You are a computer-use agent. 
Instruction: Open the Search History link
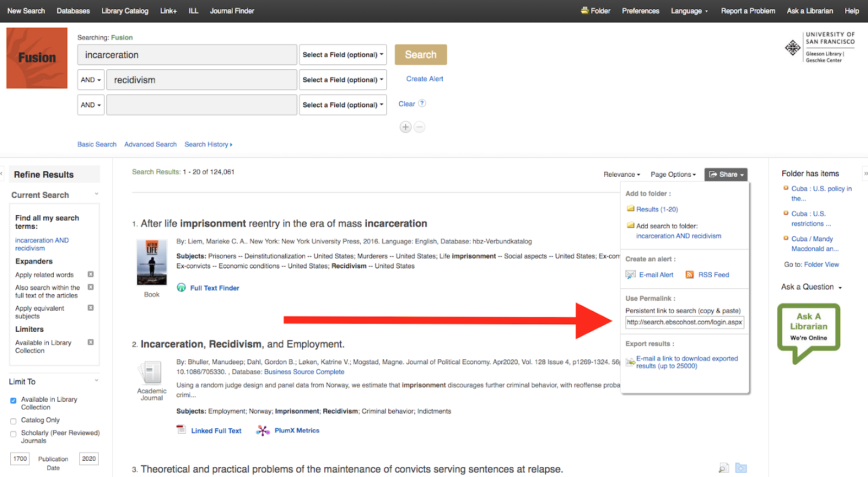[208, 144]
